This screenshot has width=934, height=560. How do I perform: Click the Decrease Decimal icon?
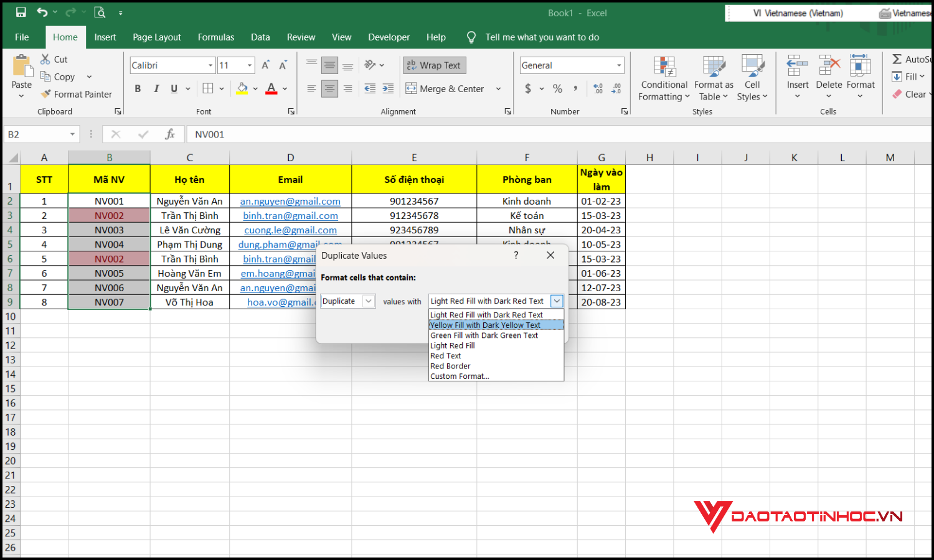click(x=616, y=89)
